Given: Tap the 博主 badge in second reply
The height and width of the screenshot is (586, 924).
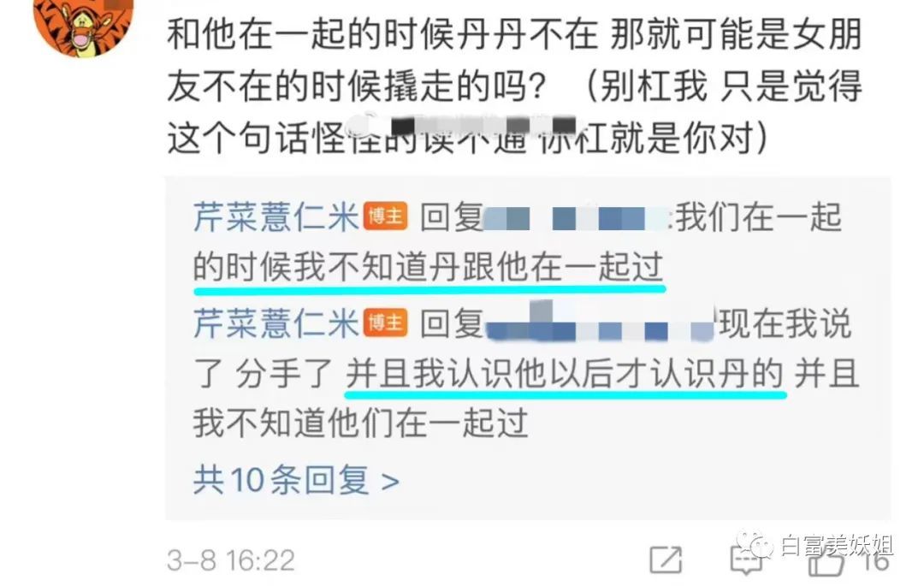Looking at the screenshot, I should click(x=385, y=323).
